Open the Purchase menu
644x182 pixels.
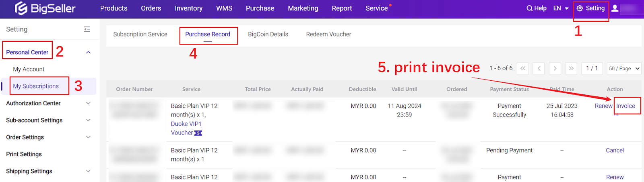(260, 8)
